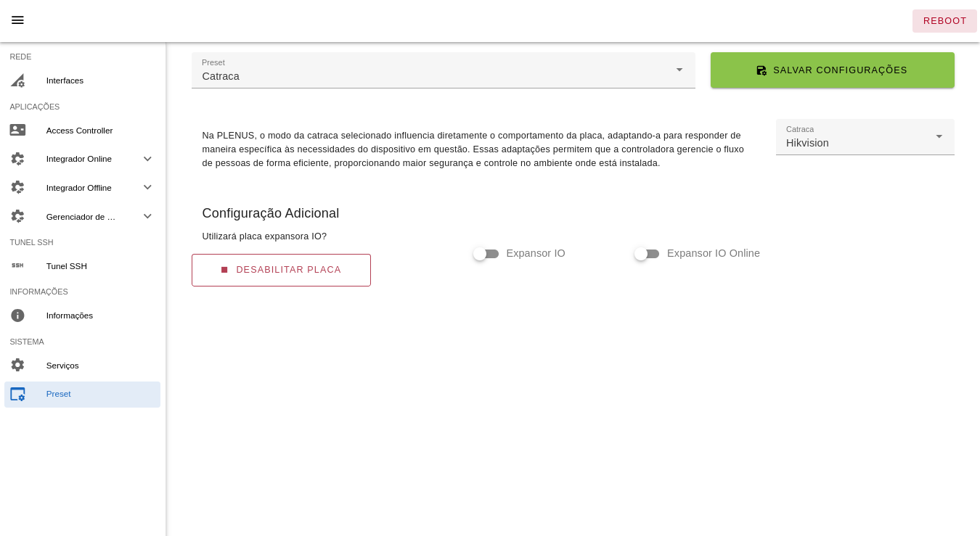Expand the Integrador Online section
Image resolution: width=980 pixels, height=536 pixels.
click(x=148, y=159)
